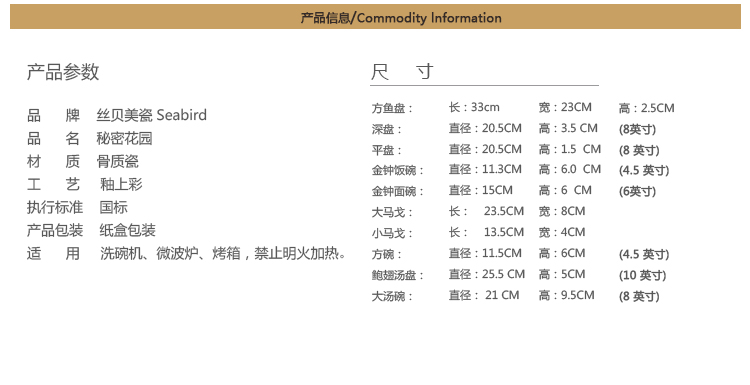Click the (8 英寸) note in 大汤碗 row

(639, 297)
